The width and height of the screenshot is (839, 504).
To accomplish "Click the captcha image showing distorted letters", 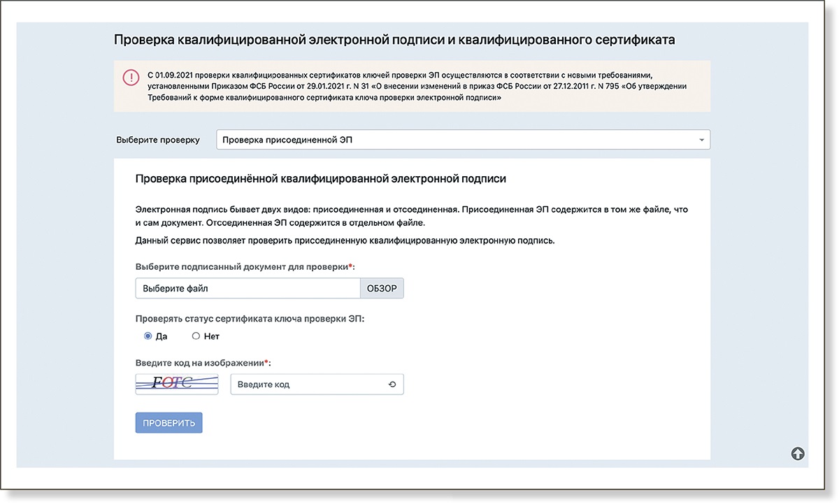I will pos(177,384).
